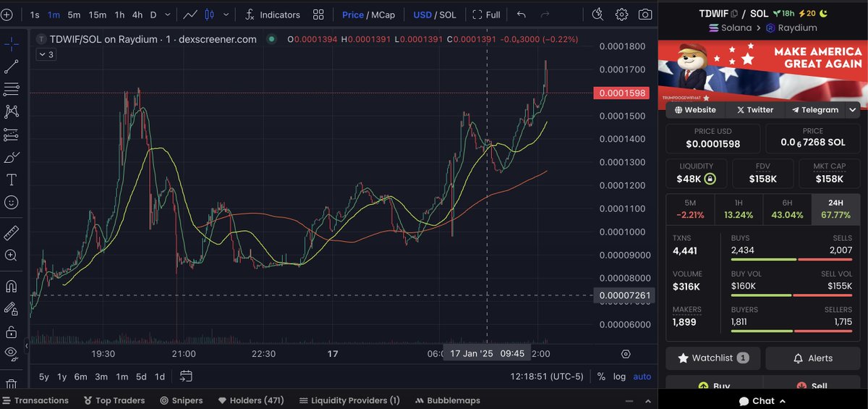Open the Top Traders tab

[x=114, y=400]
